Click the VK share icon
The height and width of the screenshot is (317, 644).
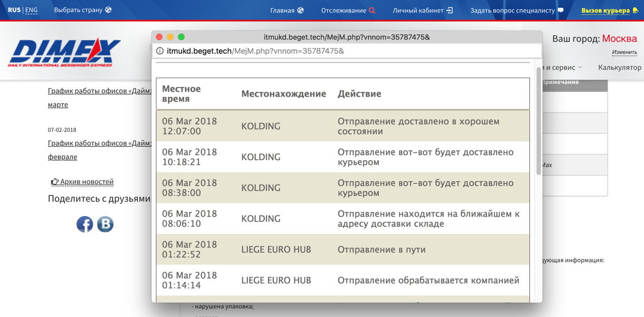click(105, 224)
